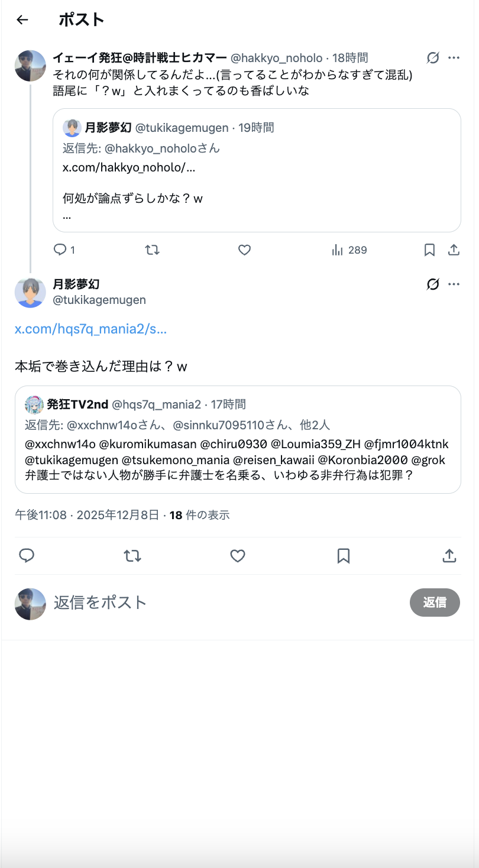The height and width of the screenshot is (868, 479).
Task: Open more options on 月影夢幻's main post
Action: click(x=454, y=284)
